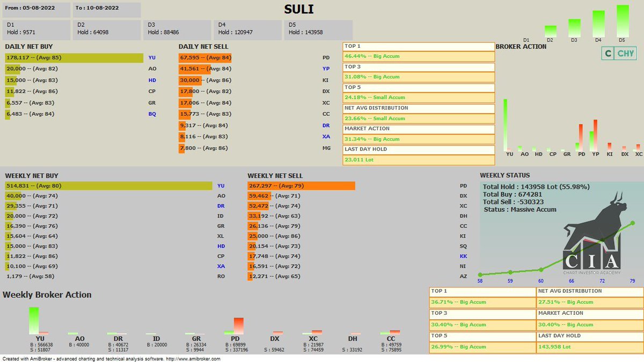Click weekly net buy 16,390 row
644x362 pixels.
pos(115,226)
